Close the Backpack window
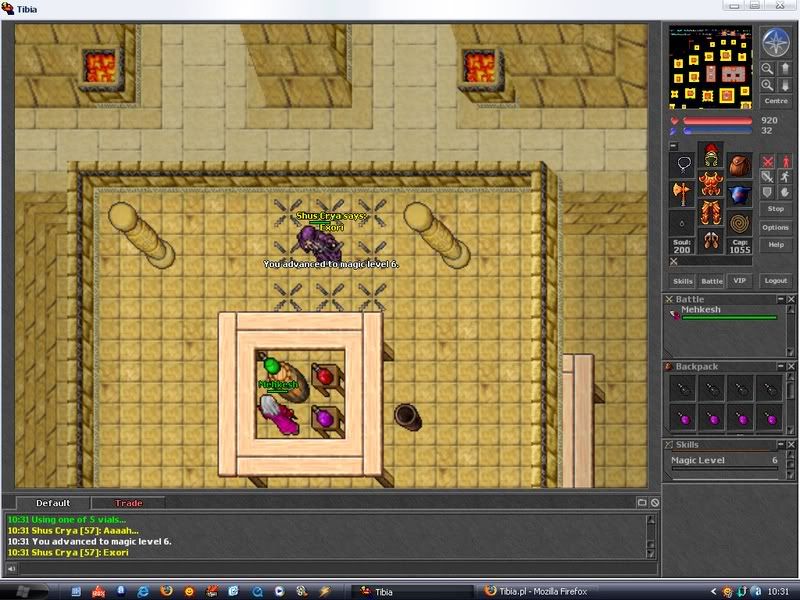This screenshot has height=600, width=800. pos(791,366)
